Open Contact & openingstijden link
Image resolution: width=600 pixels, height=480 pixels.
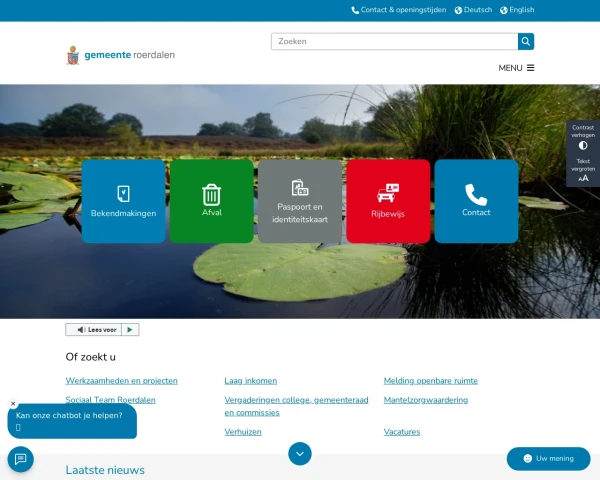pos(399,10)
